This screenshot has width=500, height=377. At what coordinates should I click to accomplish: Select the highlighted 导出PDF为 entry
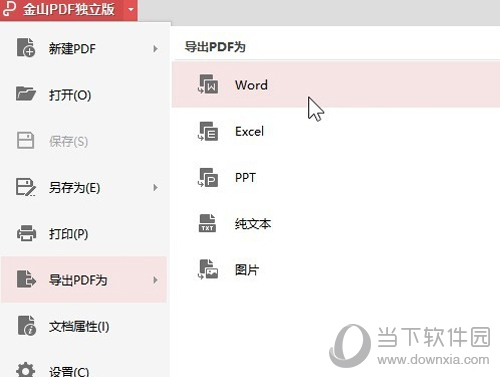point(84,280)
